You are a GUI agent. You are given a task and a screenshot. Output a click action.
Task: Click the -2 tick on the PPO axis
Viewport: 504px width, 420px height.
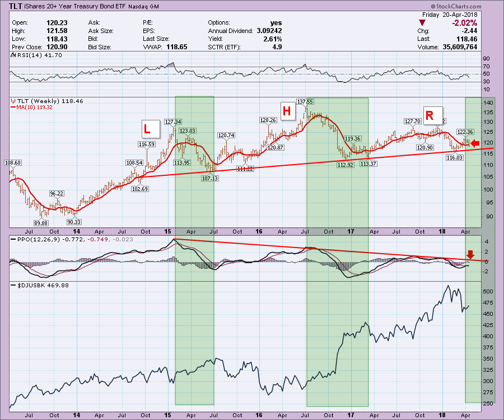pos(486,272)
